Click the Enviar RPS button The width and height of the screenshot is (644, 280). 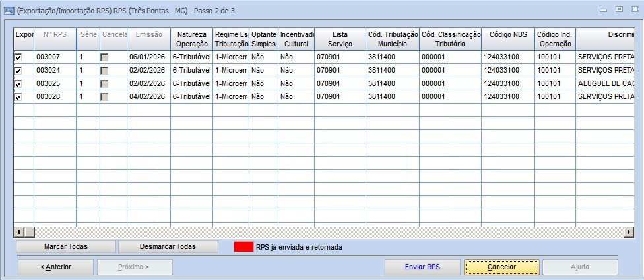(x=422, y=267)
